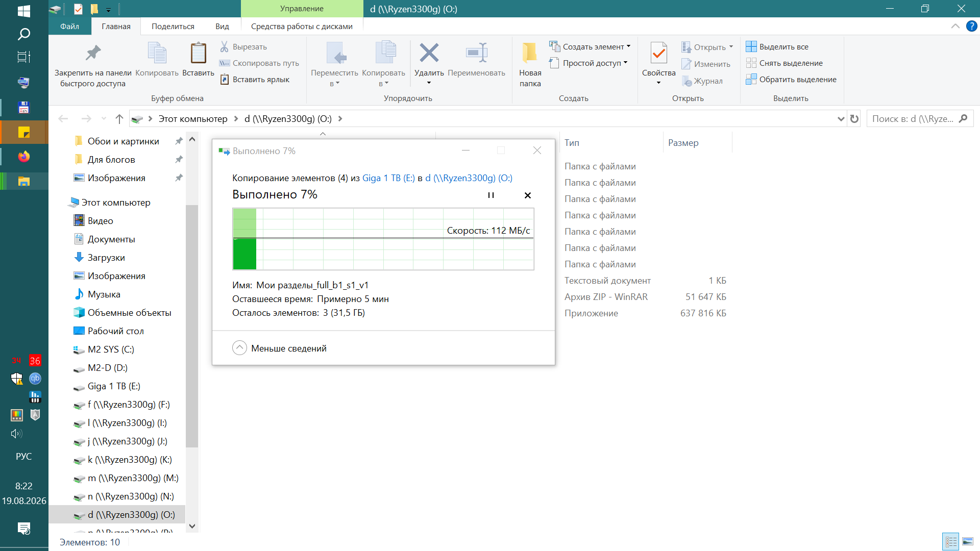Open the Поделиться ribbon tab
Image resolution: width=980 pixels, height=551 pixels.
(173, 27)
